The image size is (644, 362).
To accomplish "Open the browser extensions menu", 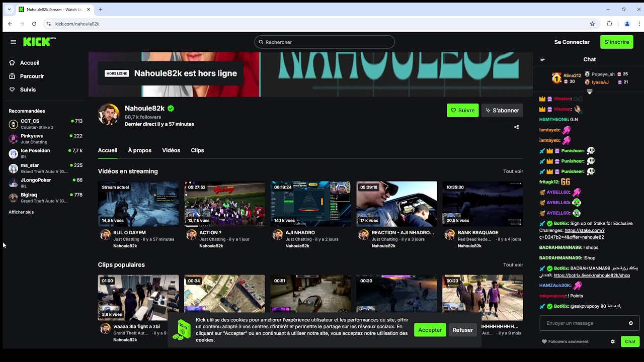I will coord(609,24).
